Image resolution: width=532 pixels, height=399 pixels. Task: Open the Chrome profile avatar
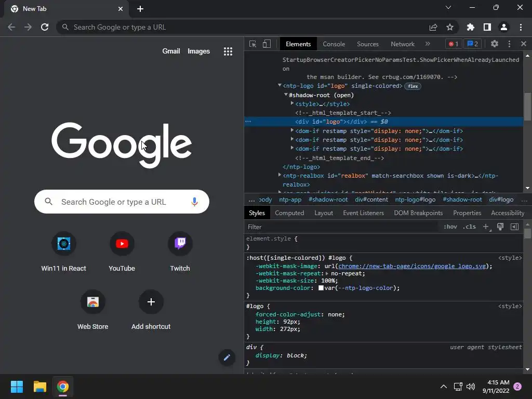(504, 27)
